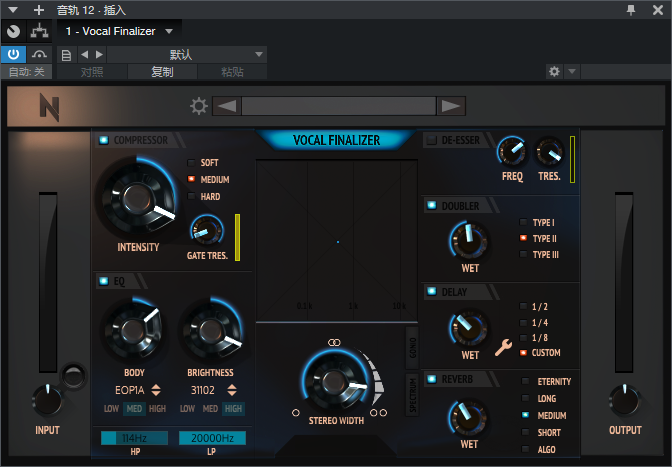Open the GONIO side tab

pos(411,347)
